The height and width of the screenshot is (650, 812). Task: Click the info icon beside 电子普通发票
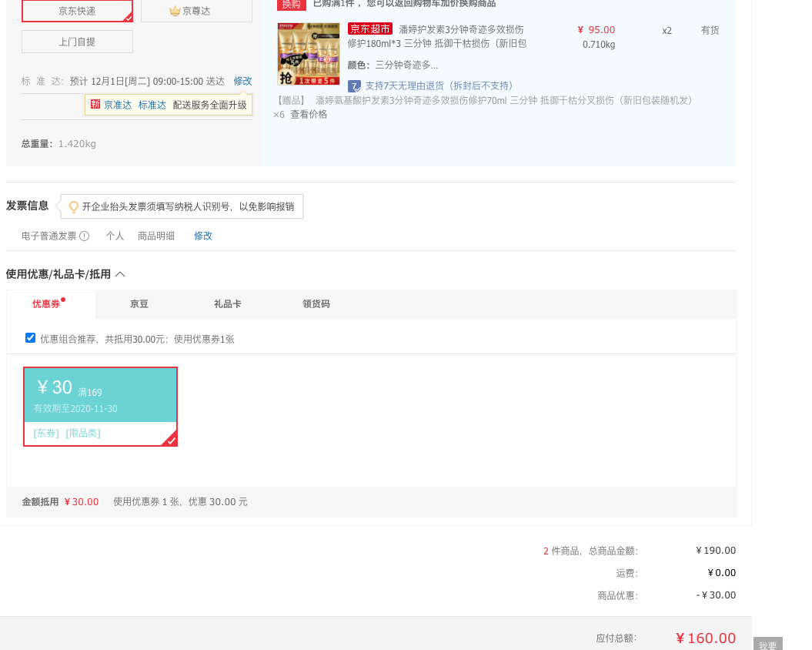click(x=85, y=236)
